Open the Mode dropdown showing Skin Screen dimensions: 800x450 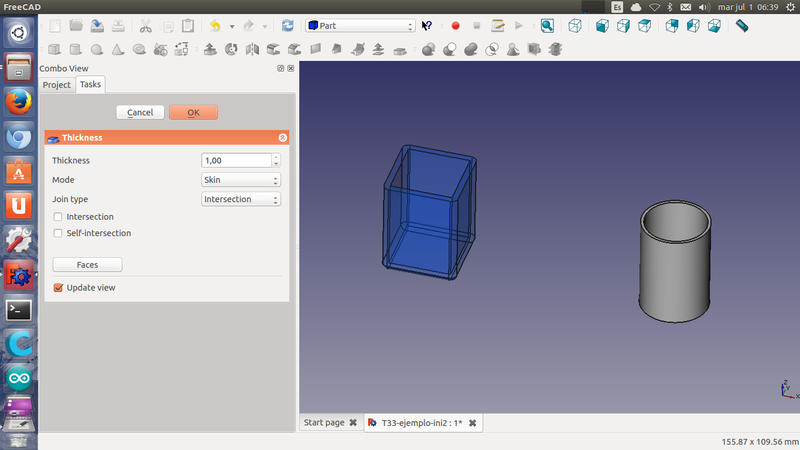tap(241, 180)
